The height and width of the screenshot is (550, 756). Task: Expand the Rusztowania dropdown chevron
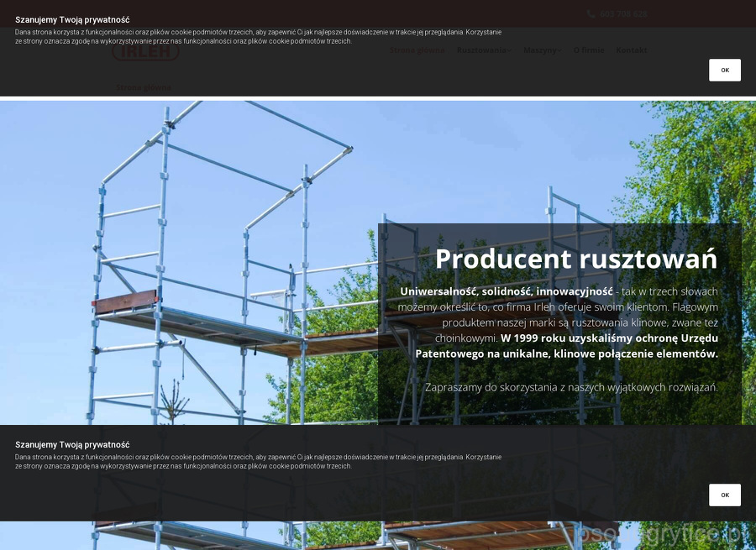[510, 50]
